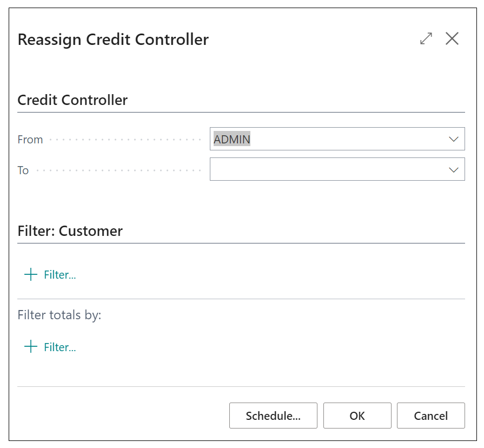
Task: Open the Schedule dialog
Action: click(273, 416)
